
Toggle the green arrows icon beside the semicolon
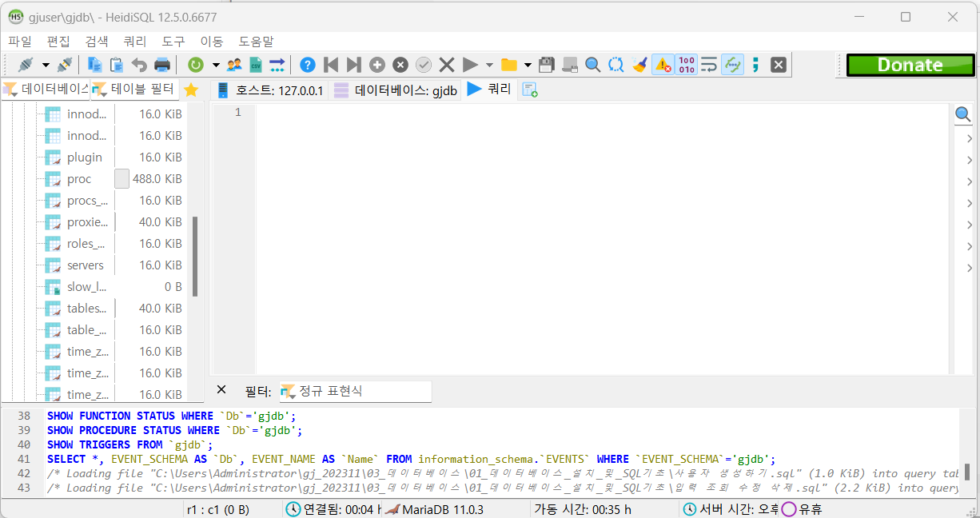pyautogui.click(x=732, y=65)
